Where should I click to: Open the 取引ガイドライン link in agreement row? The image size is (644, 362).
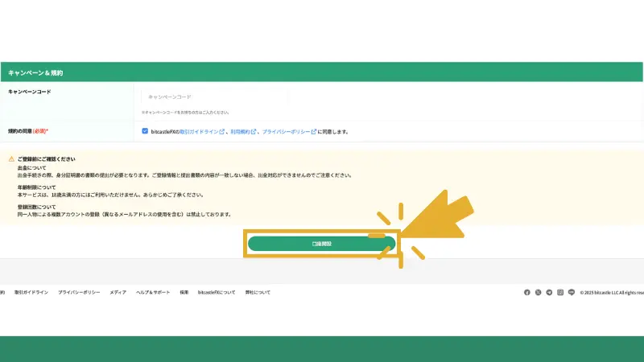199,132
